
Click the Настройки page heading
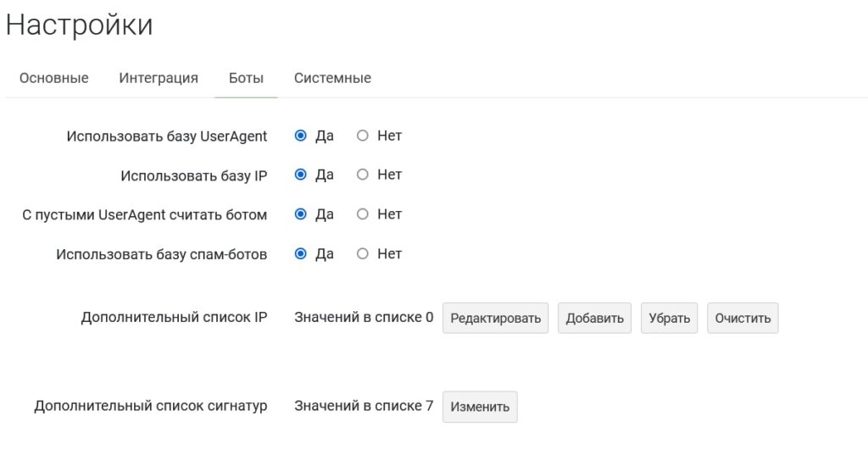80,25
